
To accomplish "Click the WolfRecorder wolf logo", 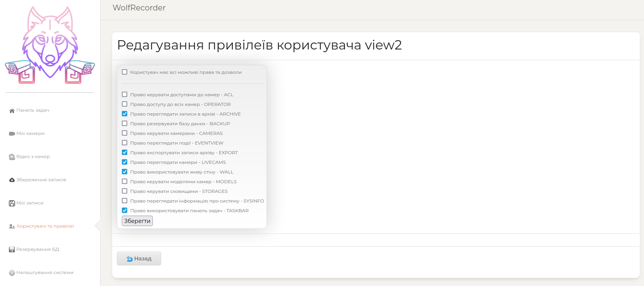I will (x=50, y=45).
